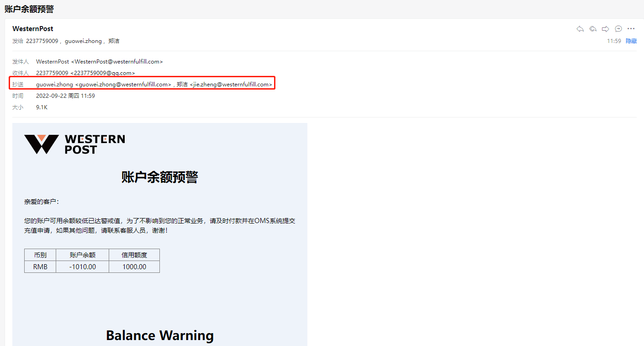The width and height of the screenshot is (644, 346).
Task: Share the email via chat bubble icon
Action: coord(618,29)
